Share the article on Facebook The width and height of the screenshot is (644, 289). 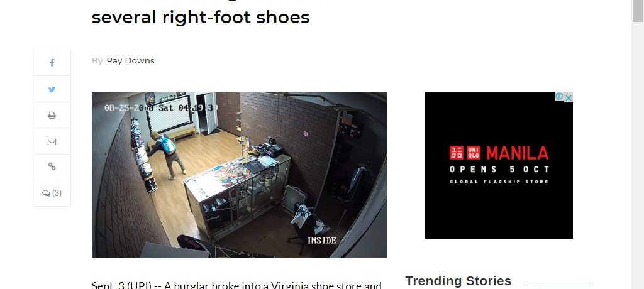click(52, 63)
